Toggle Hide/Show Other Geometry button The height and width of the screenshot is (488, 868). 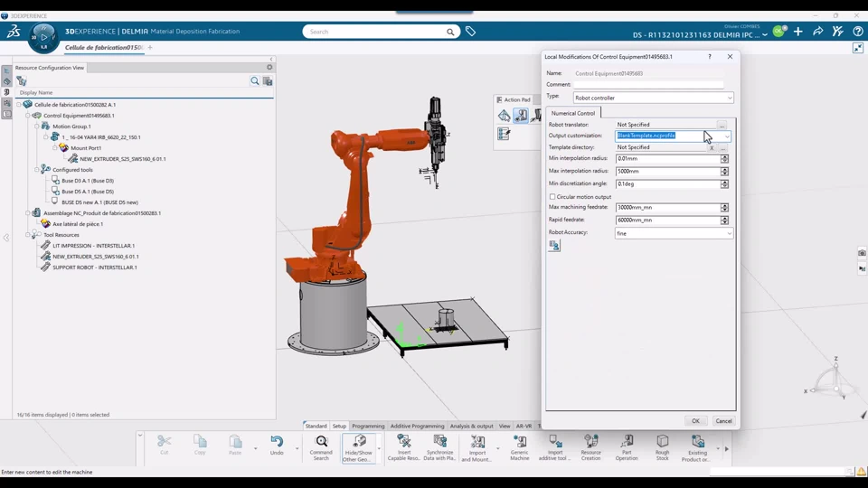coord(358,442)
